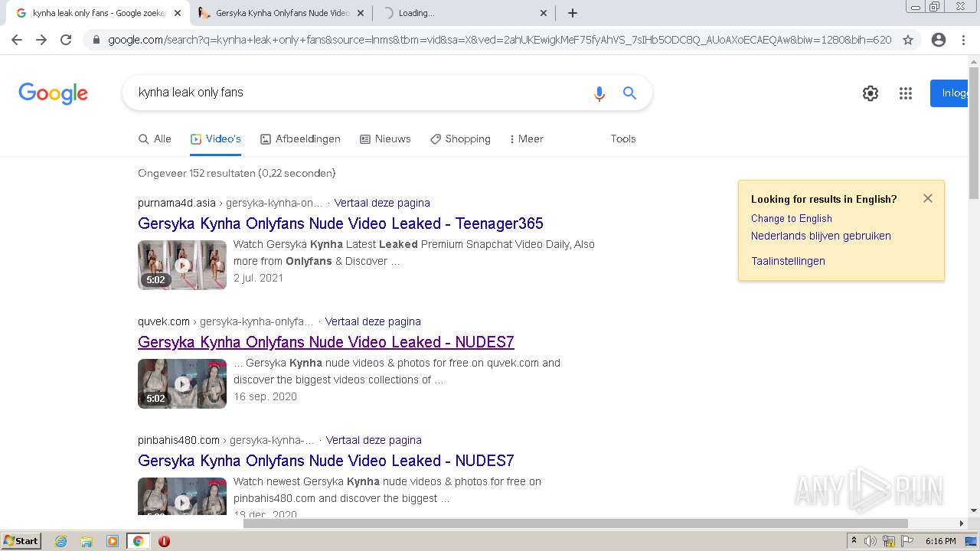Image resolution: width=980 pixels, height=551 pixels.
Task: Click the vertical page scrollbar thumb
Action: [x=974, y=134]
